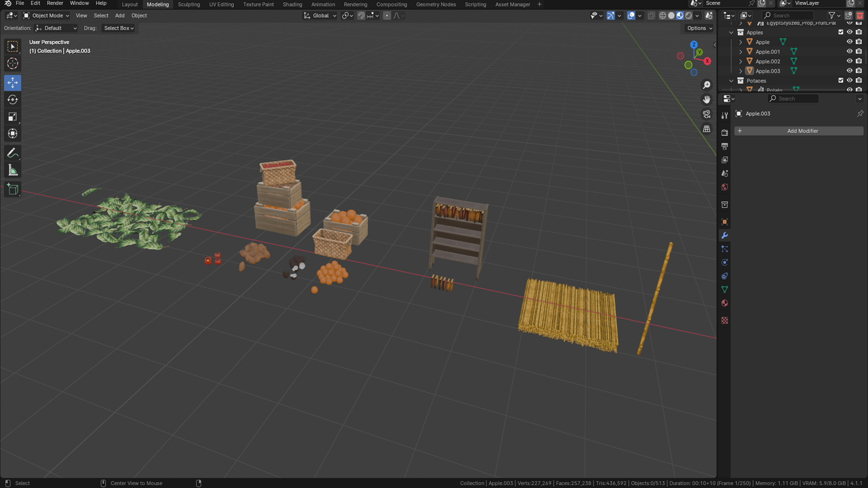
Task: Open the Render properties tab
Action: point(724,132)
